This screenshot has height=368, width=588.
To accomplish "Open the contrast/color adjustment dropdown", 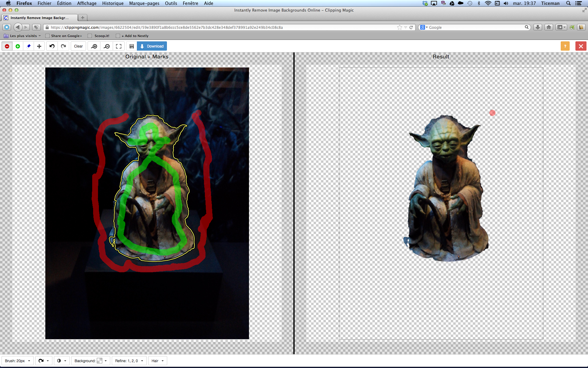I will (62, 361).
